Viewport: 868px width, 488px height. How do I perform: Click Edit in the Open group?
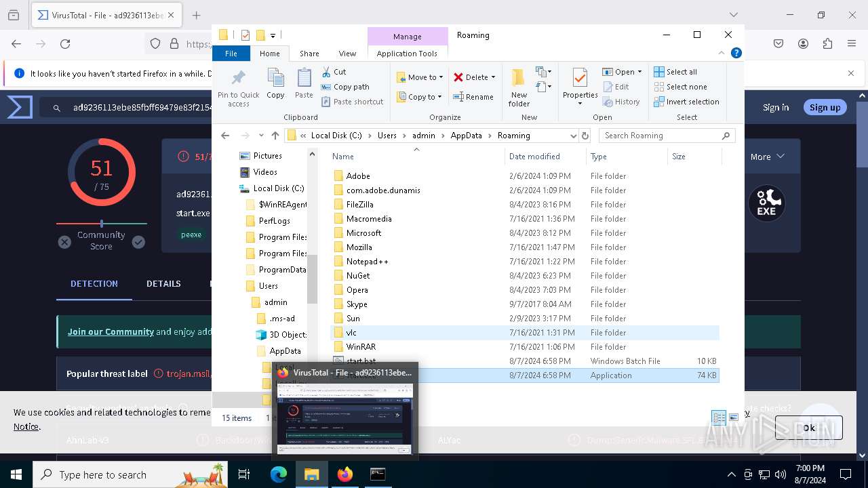(616, 87)
